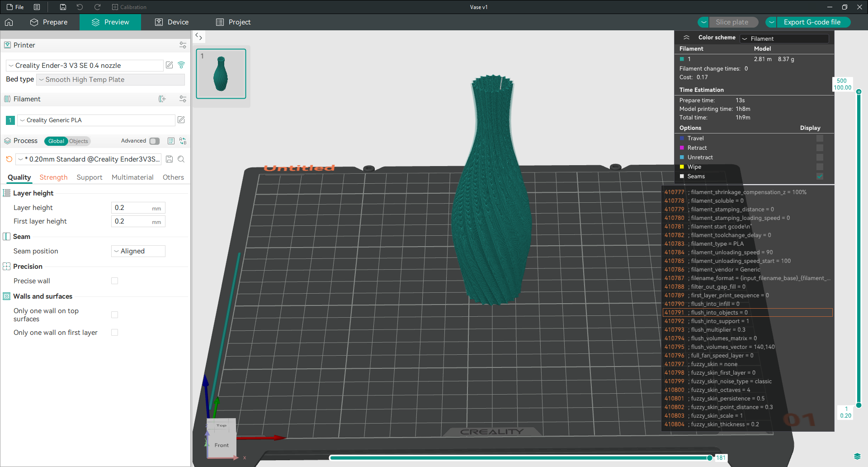Click the vertical layer slider bottom handle
This screenshot has height=467, width=868.
tap(859, 405)
